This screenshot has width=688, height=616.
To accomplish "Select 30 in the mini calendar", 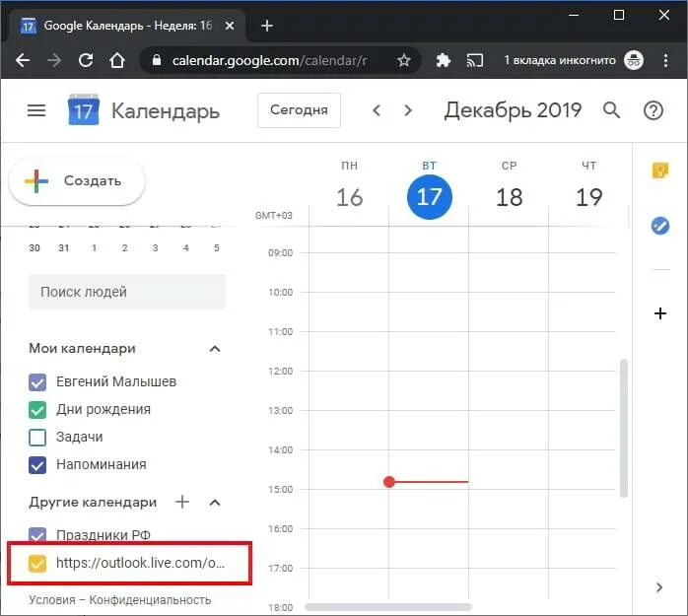I will pos(34,248).
